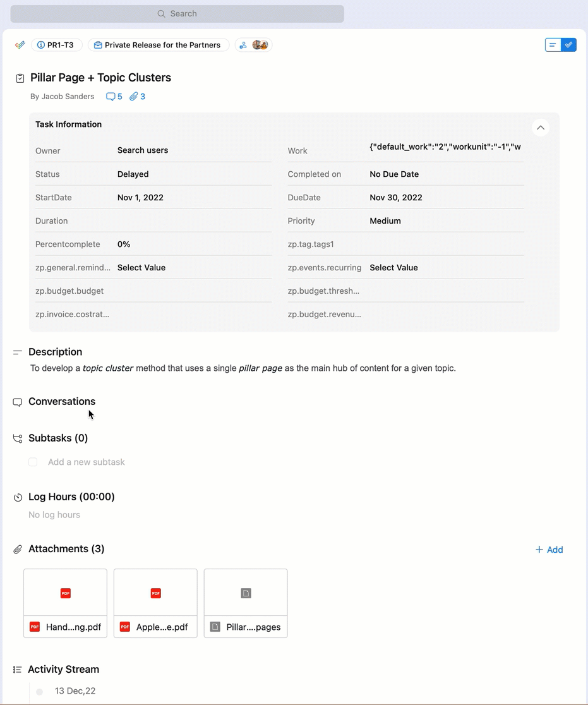Open the Hand...ng.pdf attachment
Screen dimensions: 588x705
tap(65, 603)
